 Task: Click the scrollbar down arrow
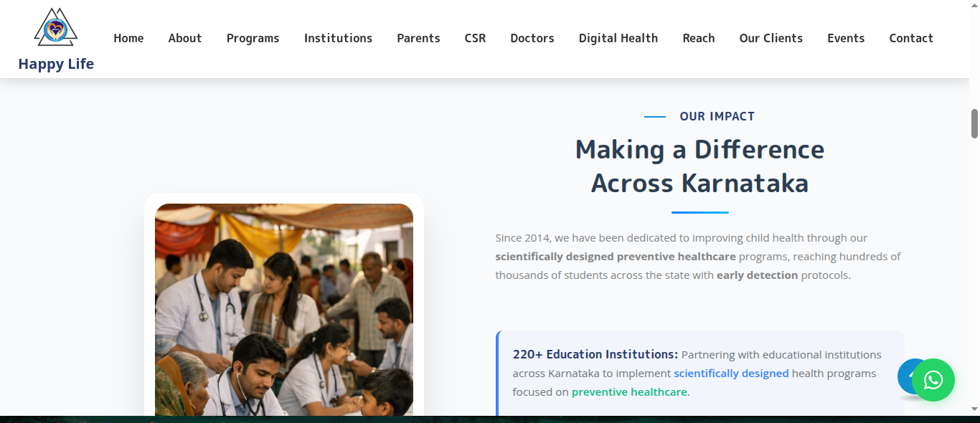pyautogui.click(x=974, y=409)
